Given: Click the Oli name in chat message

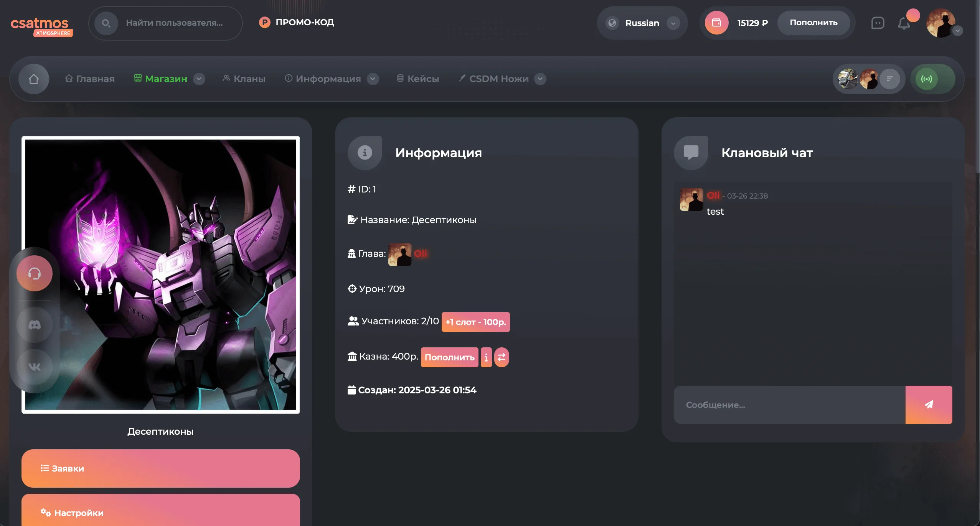Looking at the screenshot, I should 713,196.
